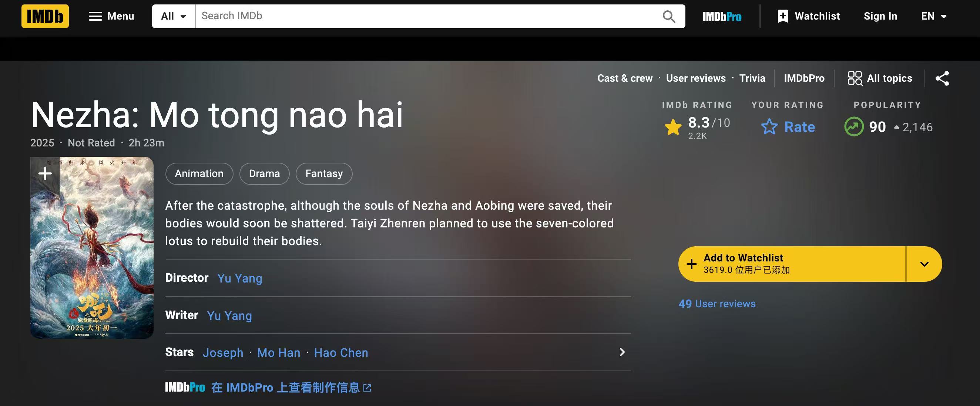Image resolution: width=980 pixels, height=406 pixels.
Task: Click Add to Watchlist button
Action: 792,264
